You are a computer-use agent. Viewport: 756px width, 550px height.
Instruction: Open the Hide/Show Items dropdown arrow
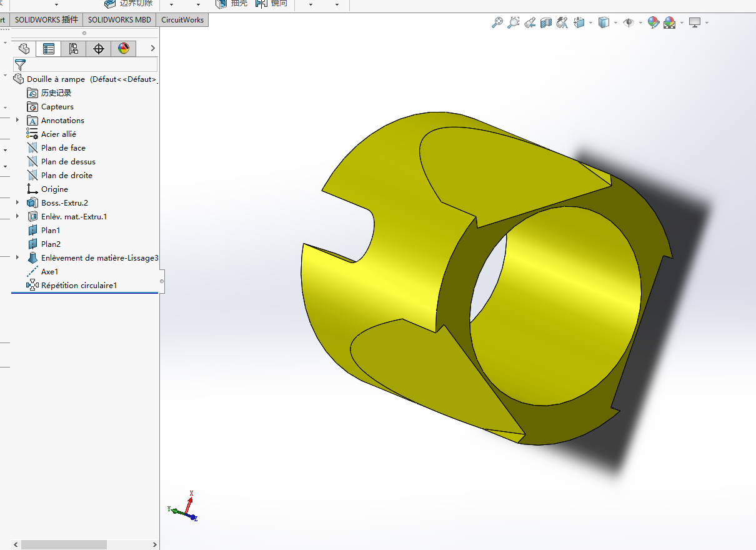click(640, 23)
